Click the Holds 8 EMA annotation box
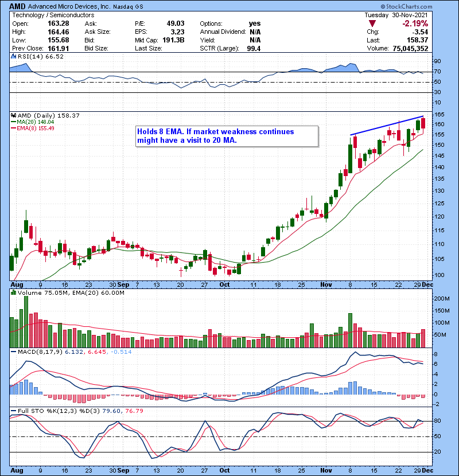Image resolution: width=459 pixels, height=476 pixels. pos(227,136)
